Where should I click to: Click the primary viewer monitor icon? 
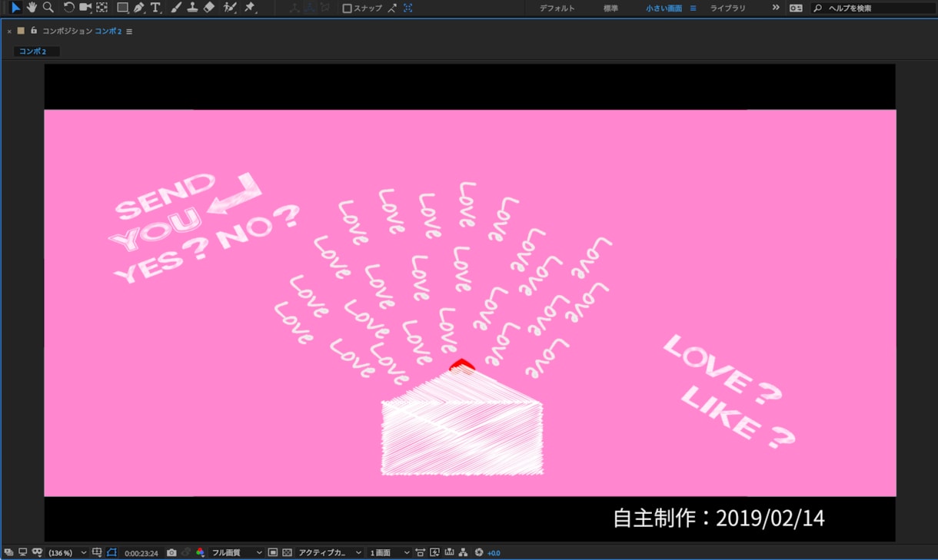click(22, 552)
